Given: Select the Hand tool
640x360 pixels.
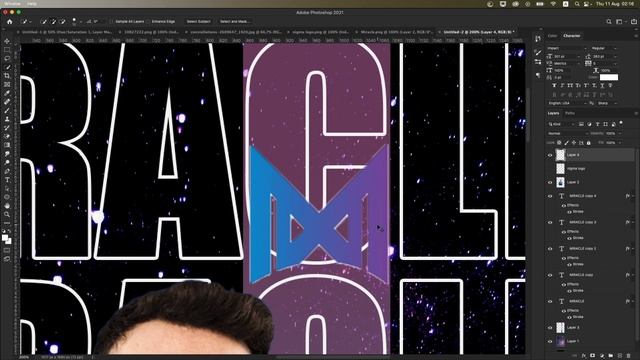Looking at the screenshot, I should coord(7,206).
